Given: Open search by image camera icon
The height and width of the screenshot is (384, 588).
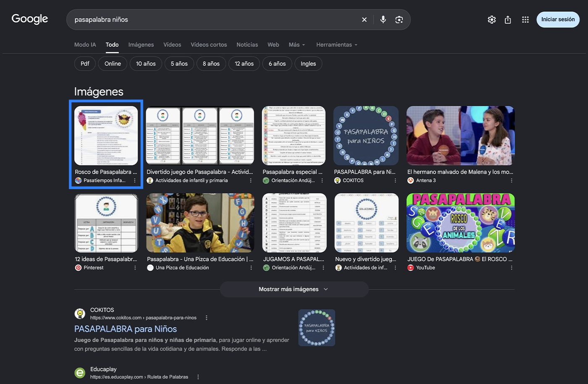Looking at the screenshot, I should [399, 20].
